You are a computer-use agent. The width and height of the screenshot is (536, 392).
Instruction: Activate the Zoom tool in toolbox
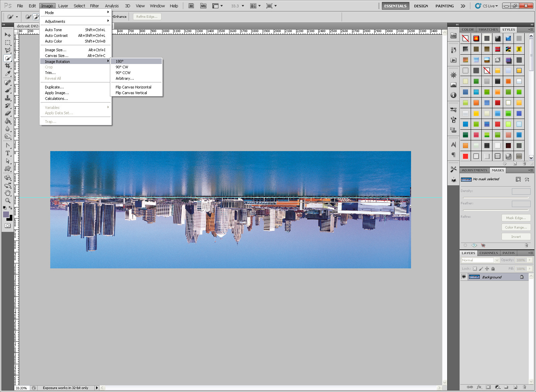click(x=8, y=200)
